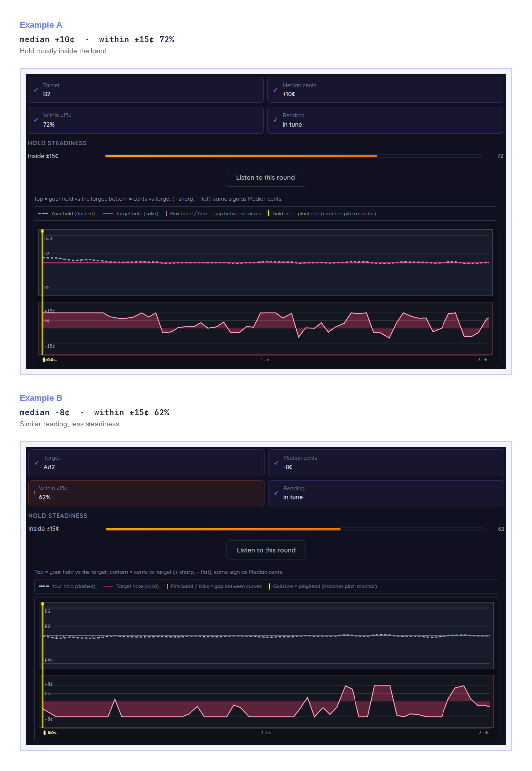
Task: Click the F#2 pitch axis label
Action: tap(49, 661)
